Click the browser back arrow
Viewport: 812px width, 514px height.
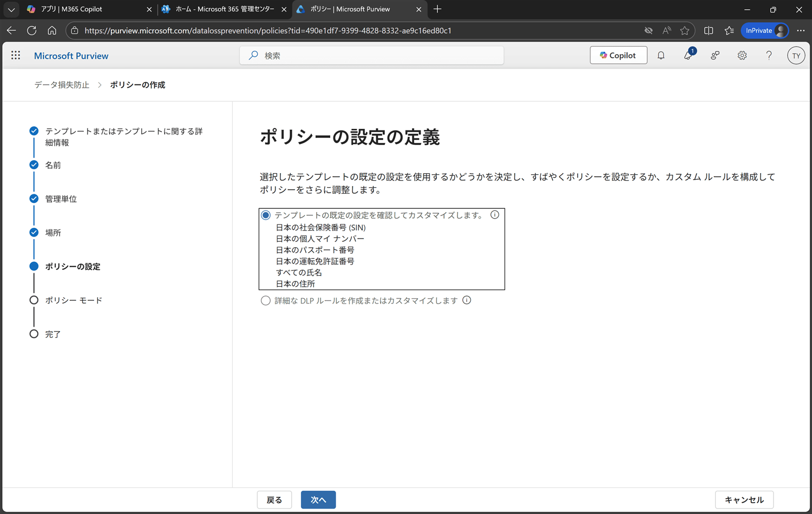[x=11, y=31]
